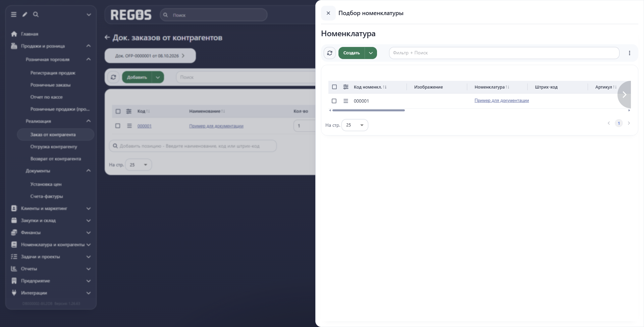Image resolution: width=644 pixels, height=327 pixels.
Task: Select Заказ от контрагента menu item
Action: [x=55, y=134]
